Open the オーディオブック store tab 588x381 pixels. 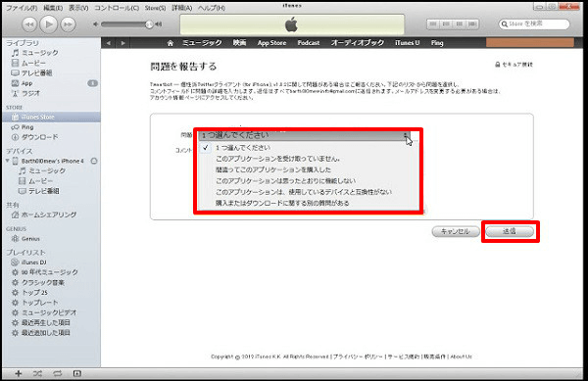(x=358, y=43)
